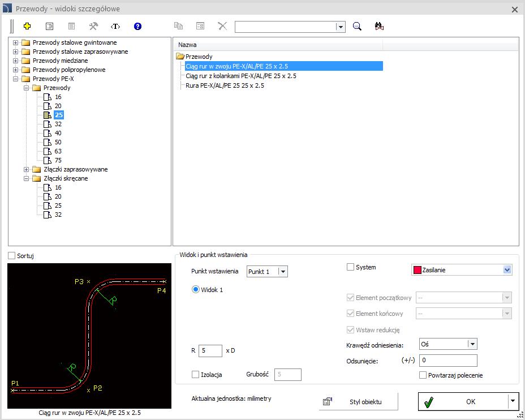Image resolution: width=525 pixels, height=420 pixels.
Task: Click the magnifier search icon
Action: coord(357,26)
